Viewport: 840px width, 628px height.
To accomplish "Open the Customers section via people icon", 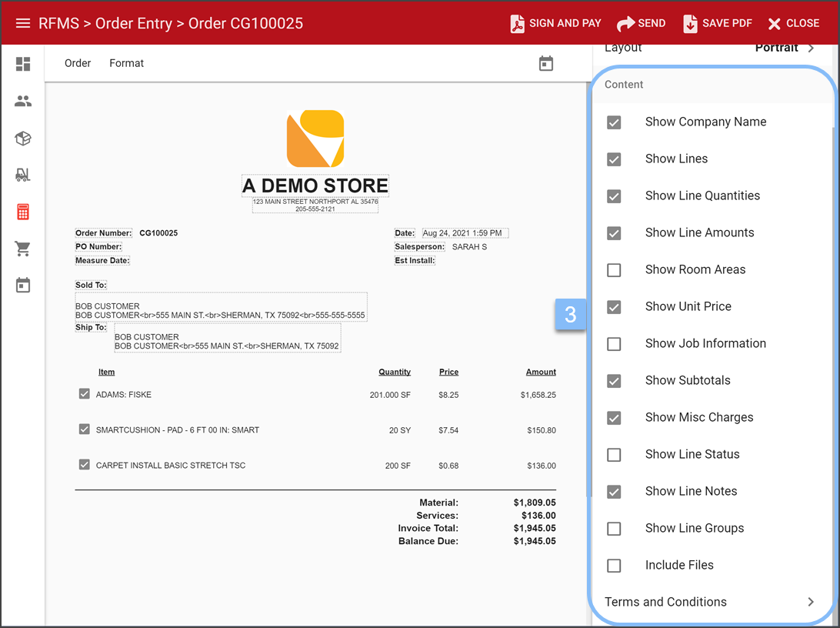I will pyautogui.click(x=22, y=101).
